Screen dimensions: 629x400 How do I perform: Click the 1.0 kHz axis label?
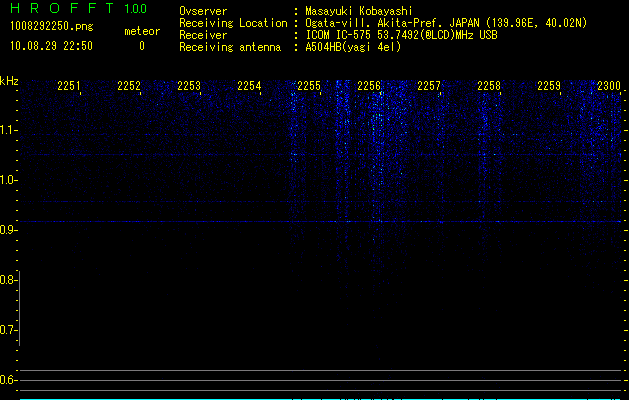(x=8, y=180)
